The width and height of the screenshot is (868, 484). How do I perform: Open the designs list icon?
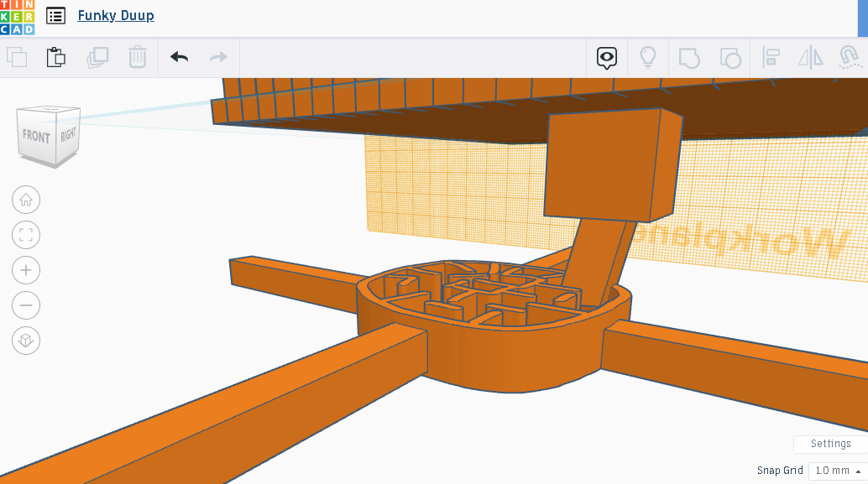[x=55, y=16]
